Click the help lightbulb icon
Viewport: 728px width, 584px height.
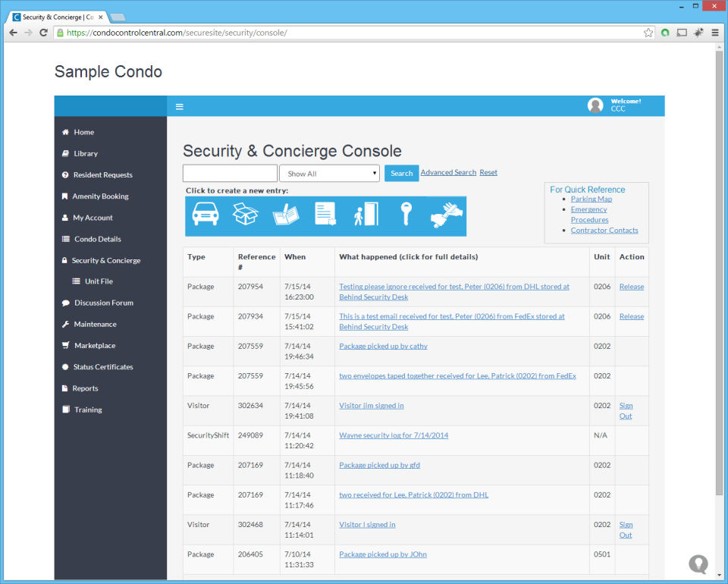pos(698,564)
